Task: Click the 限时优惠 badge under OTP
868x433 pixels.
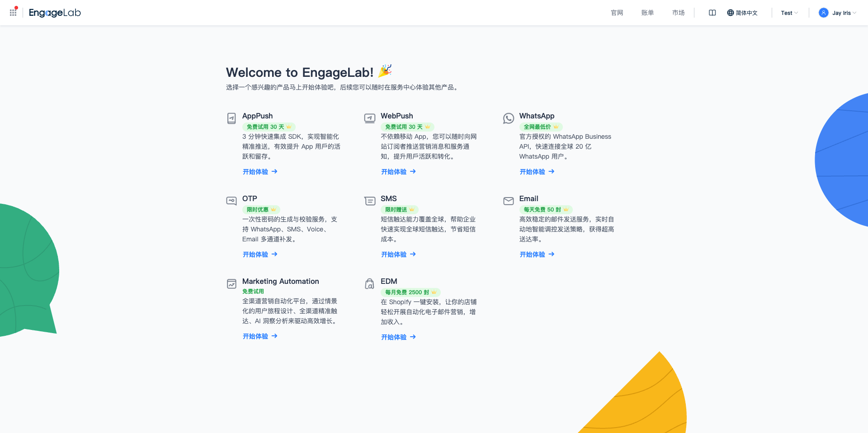Action: [261, 210]
